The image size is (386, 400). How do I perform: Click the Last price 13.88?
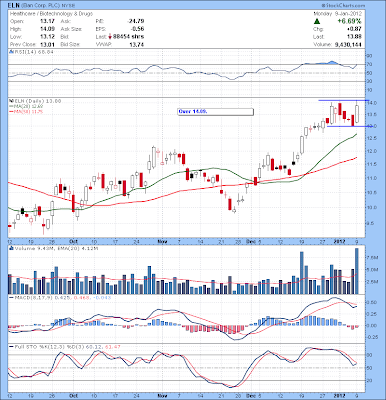[x=355, y=37]
